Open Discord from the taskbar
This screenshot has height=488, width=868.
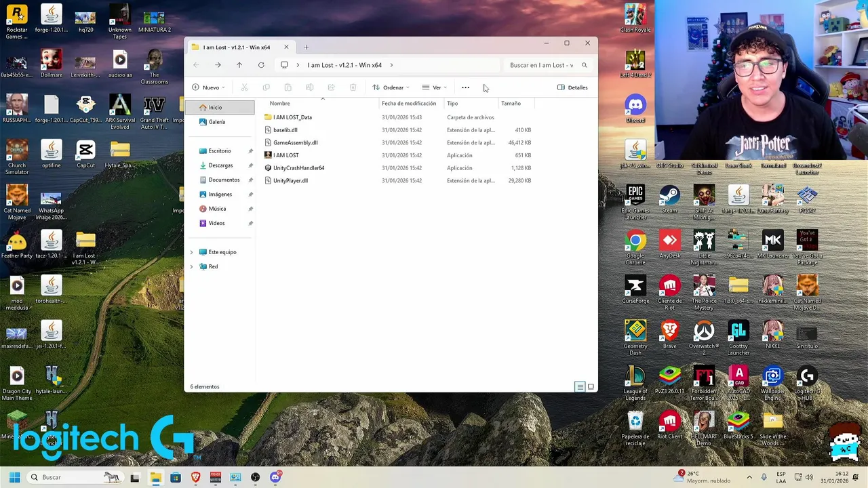point(275,477)
